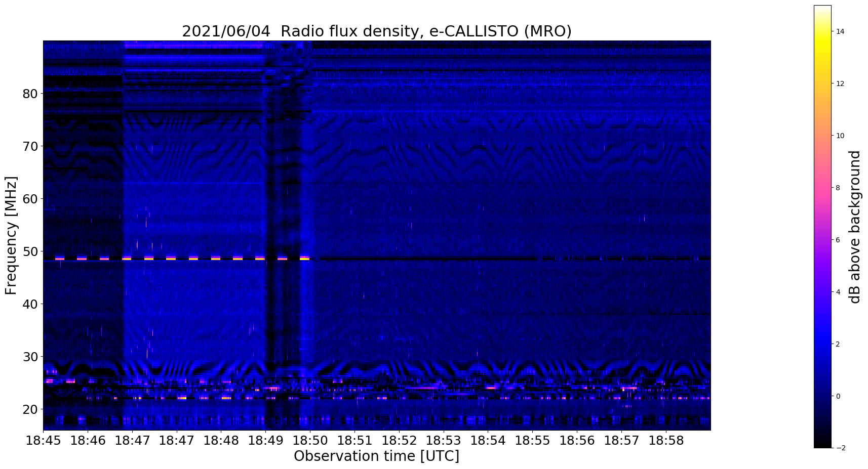Click the colorbar tick label 0
This screenshot has height=469, width=868.
(838, 396)
